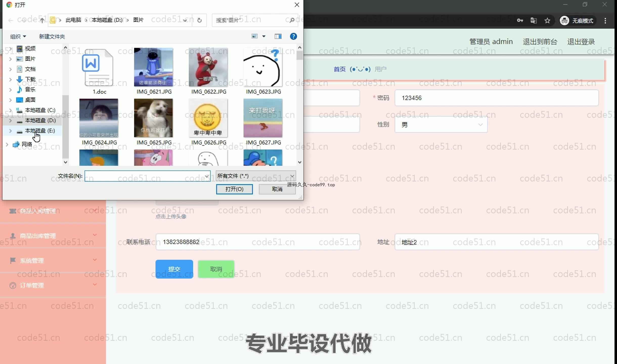Expand the 系统管理 sidebar menu
Image resolution: width=617 pixels, height=364 pixels.
53,260
